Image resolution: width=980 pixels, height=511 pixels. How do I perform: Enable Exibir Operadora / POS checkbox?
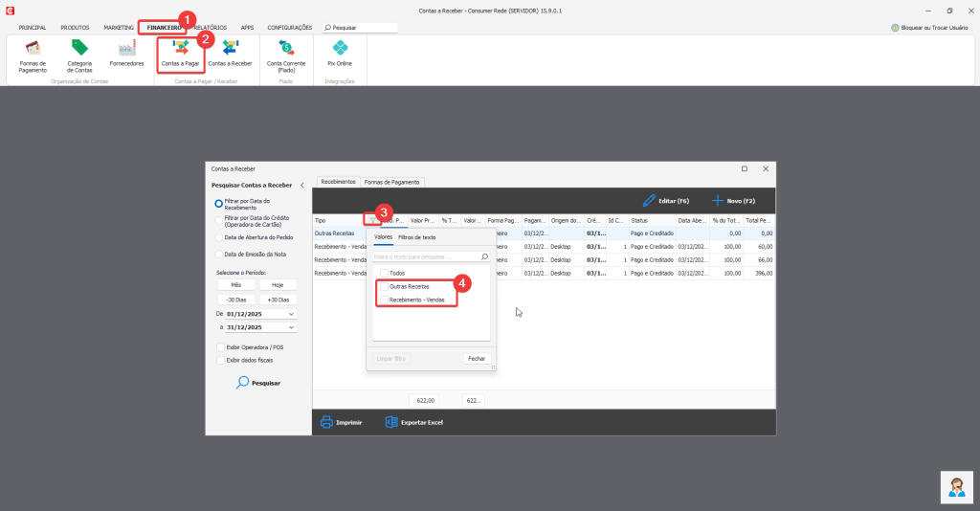pyautogui.click(x=220, y=347)
